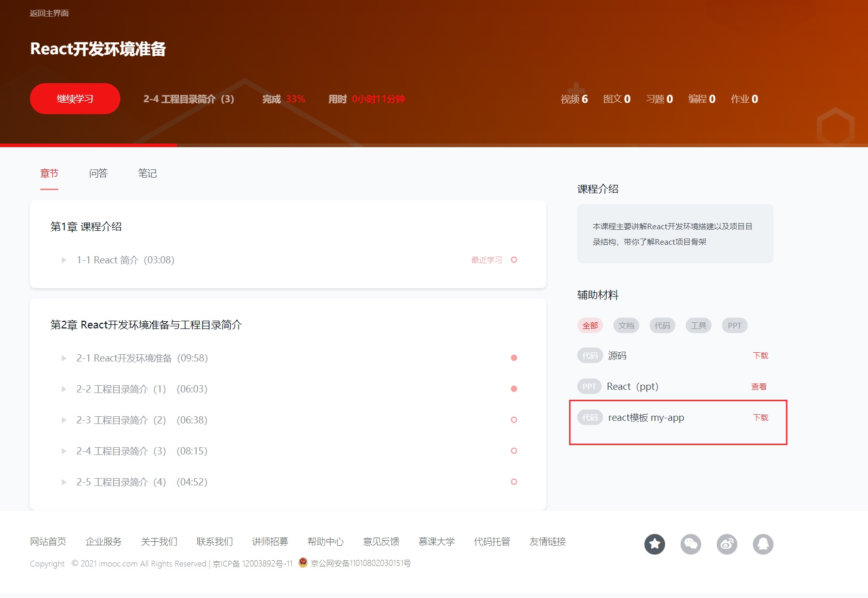Screen dimensions: 868x598
Task: Open 讲师招募 footer link
Action: coord(270,541)
